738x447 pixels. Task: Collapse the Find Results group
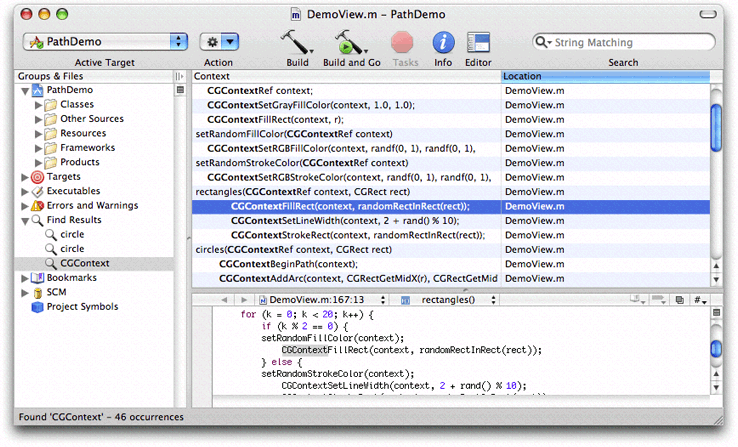click(x=24, y=219)
